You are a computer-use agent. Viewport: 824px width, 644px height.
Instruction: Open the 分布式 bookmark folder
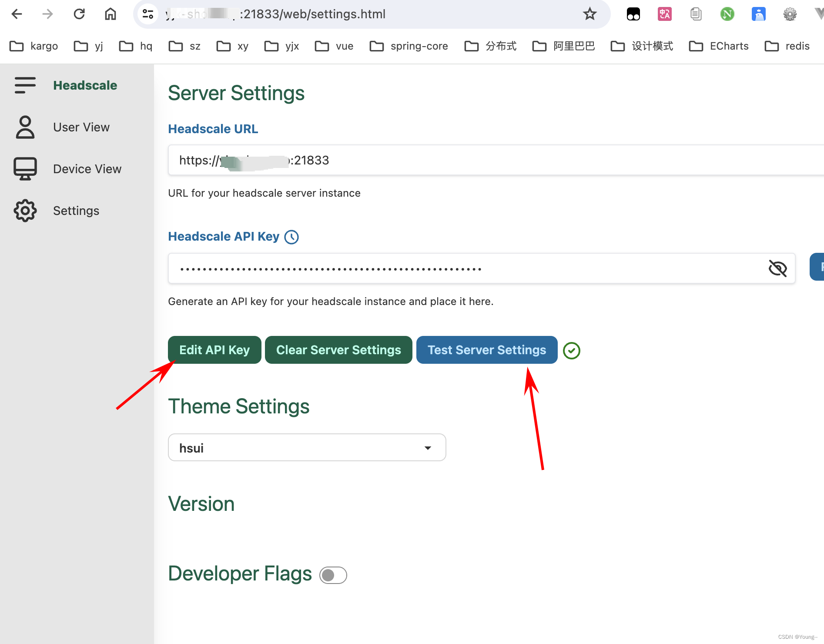point(491,46)
